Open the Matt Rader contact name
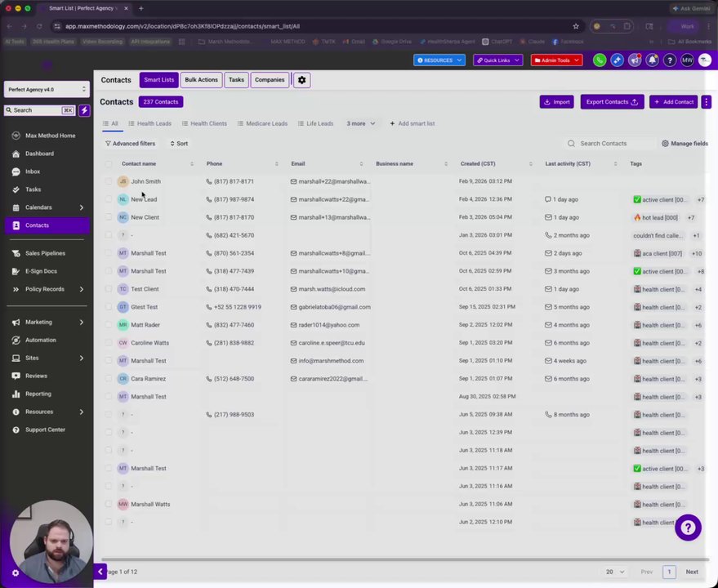The image size is (718, 588). [145, 325]
